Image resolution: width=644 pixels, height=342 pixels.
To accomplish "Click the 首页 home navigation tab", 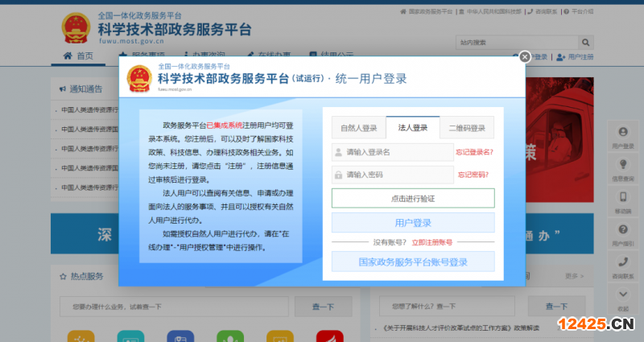I will [78, 56].
